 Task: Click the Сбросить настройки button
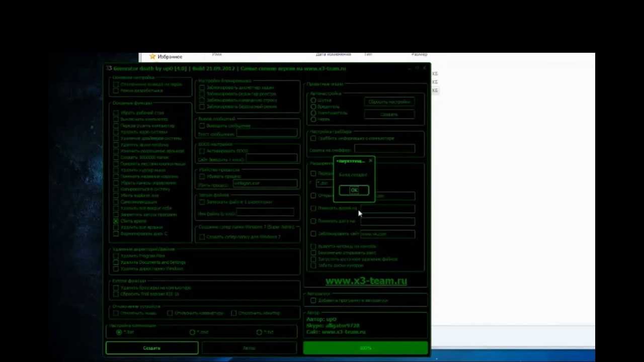pos(389,102)
